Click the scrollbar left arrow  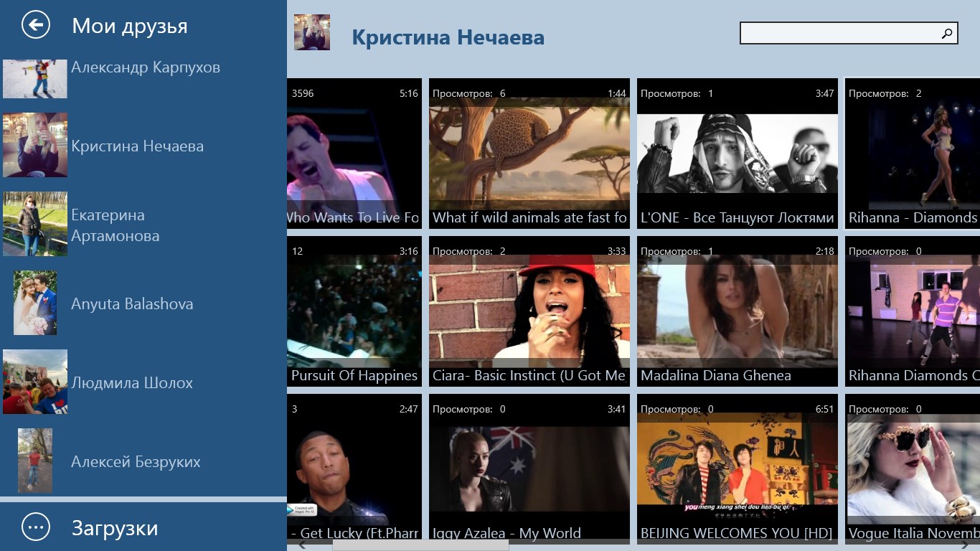point(302,545)
